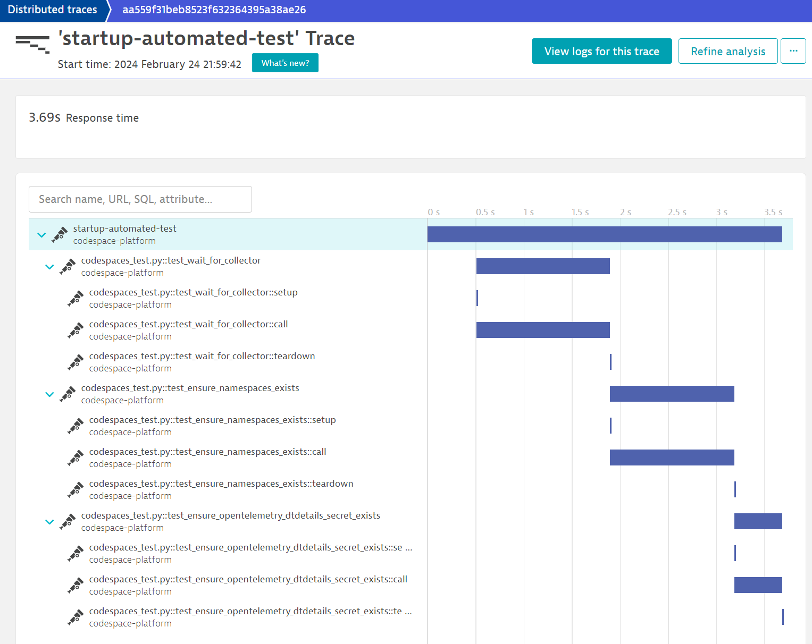
Task: Click span icon of test_ensure_namespaces_exists::teardown
Action: pos(76,489)
